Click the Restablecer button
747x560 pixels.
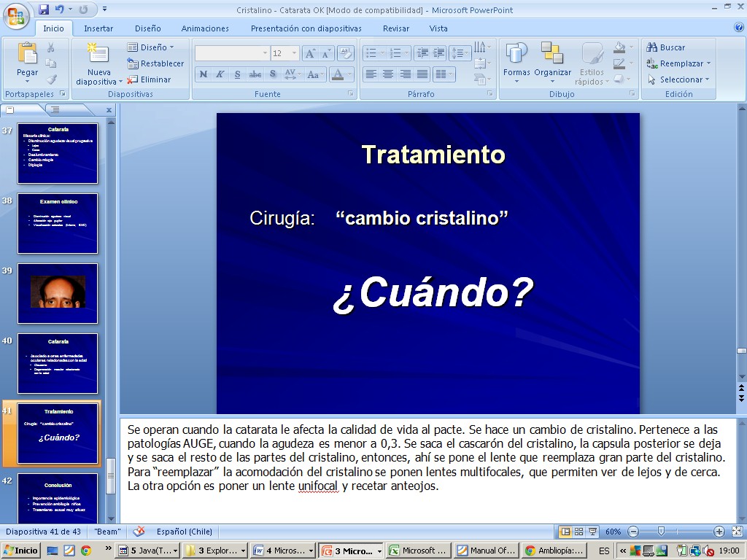[156, 63]
